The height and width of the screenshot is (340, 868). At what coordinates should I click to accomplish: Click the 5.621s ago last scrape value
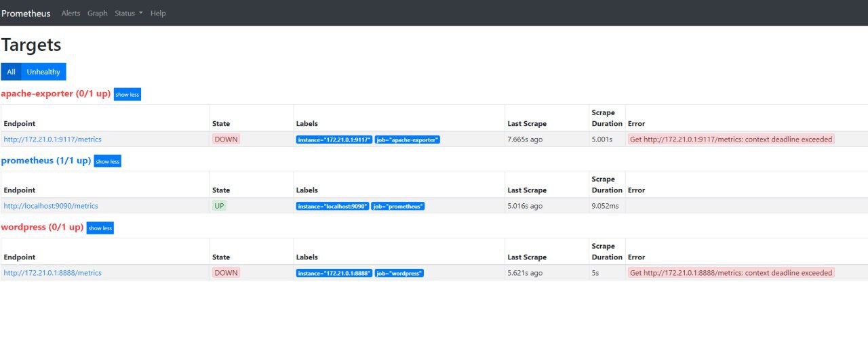point(525,273)
